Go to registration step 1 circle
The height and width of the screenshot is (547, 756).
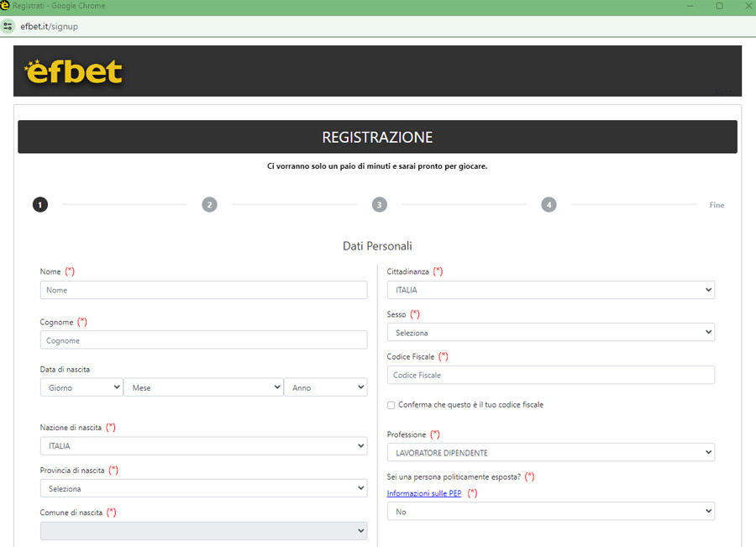coord(40,204)
